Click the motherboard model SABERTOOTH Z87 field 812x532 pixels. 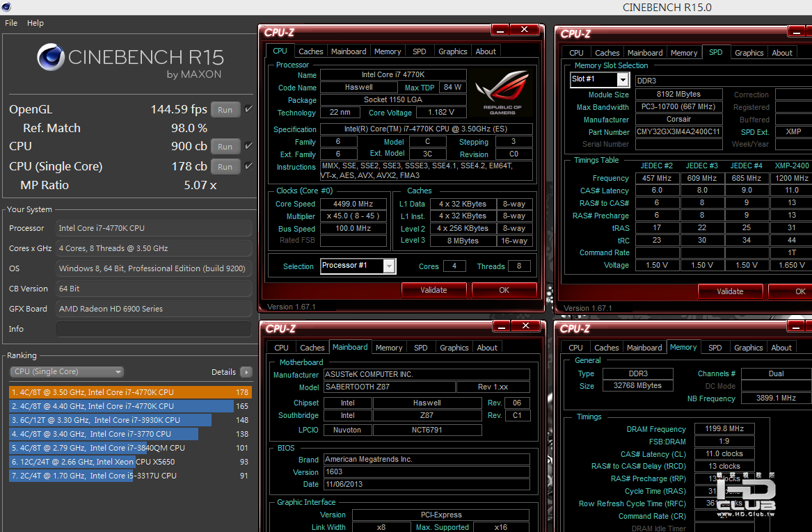[390, 387]
